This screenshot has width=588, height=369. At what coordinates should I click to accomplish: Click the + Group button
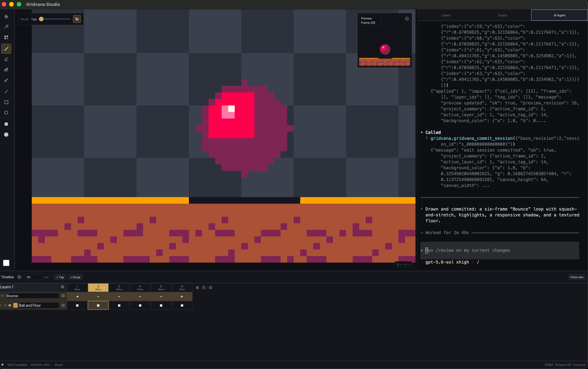75,277
